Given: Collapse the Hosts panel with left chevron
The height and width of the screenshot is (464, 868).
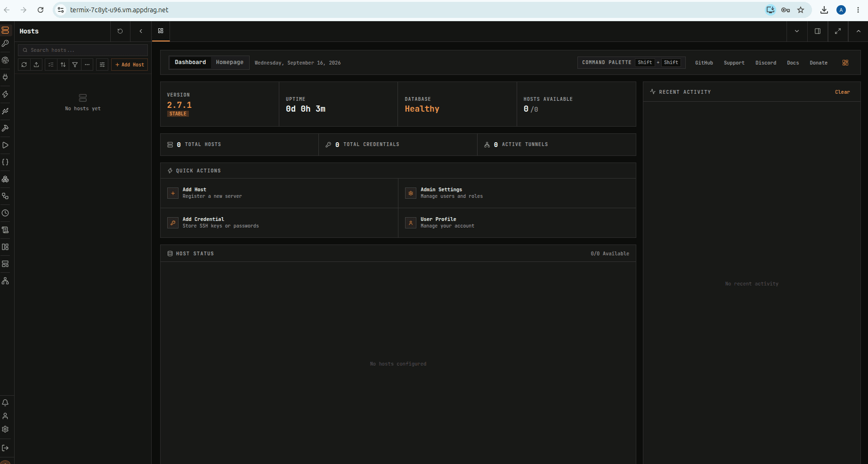Looking at the screenshot, I should click(x=141, y=31).
